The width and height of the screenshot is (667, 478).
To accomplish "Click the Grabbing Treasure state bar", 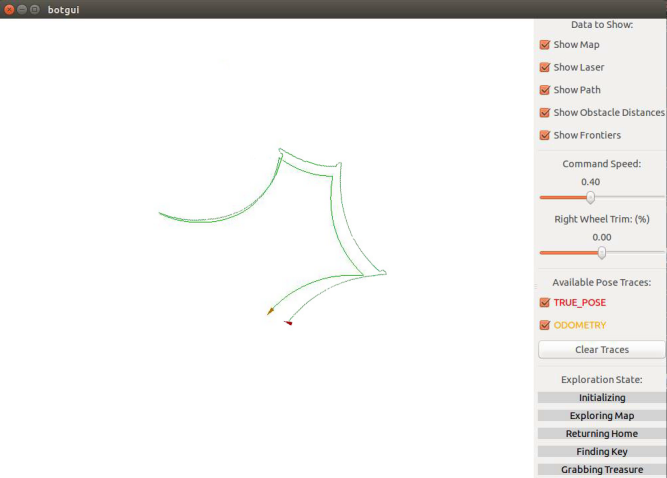I will point(602,469).
